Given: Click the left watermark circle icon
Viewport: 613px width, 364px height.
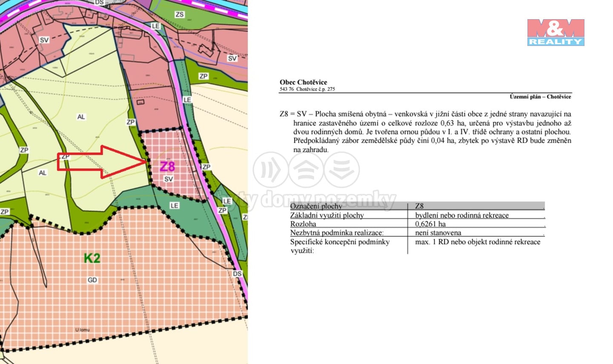Looking at the screenshot, I should tap(270, 170).
